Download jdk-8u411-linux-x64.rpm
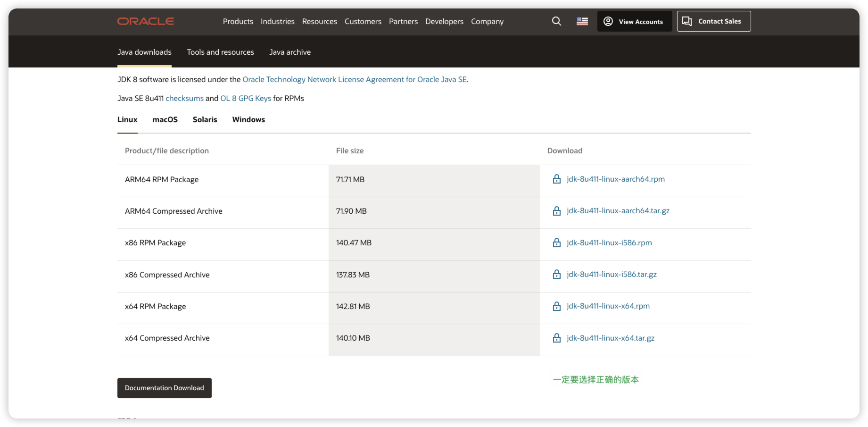 point(608,306)
